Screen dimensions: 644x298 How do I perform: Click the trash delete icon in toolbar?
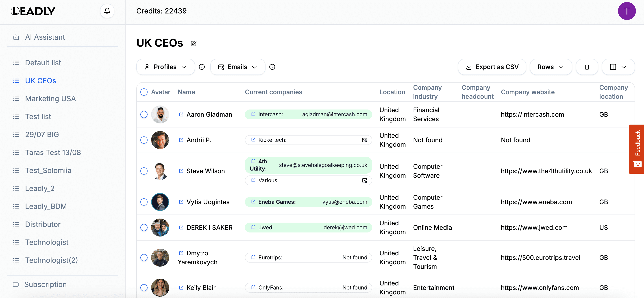click(587, 67)
